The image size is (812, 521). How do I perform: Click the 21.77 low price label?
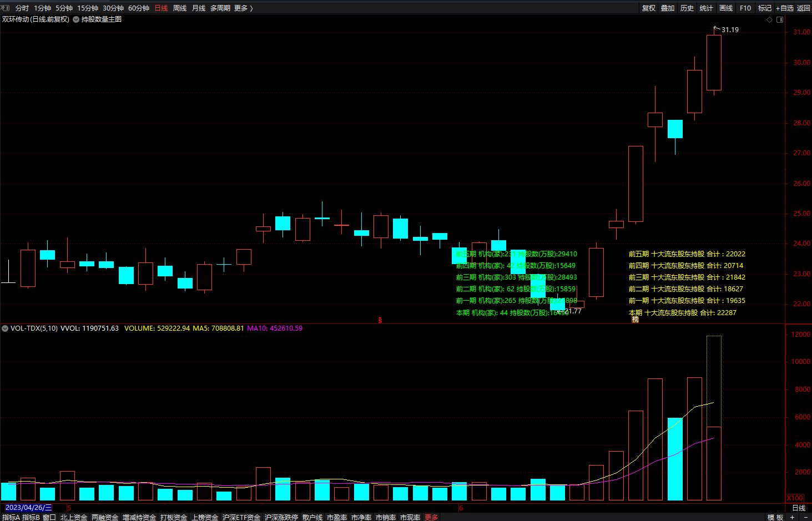573,311
